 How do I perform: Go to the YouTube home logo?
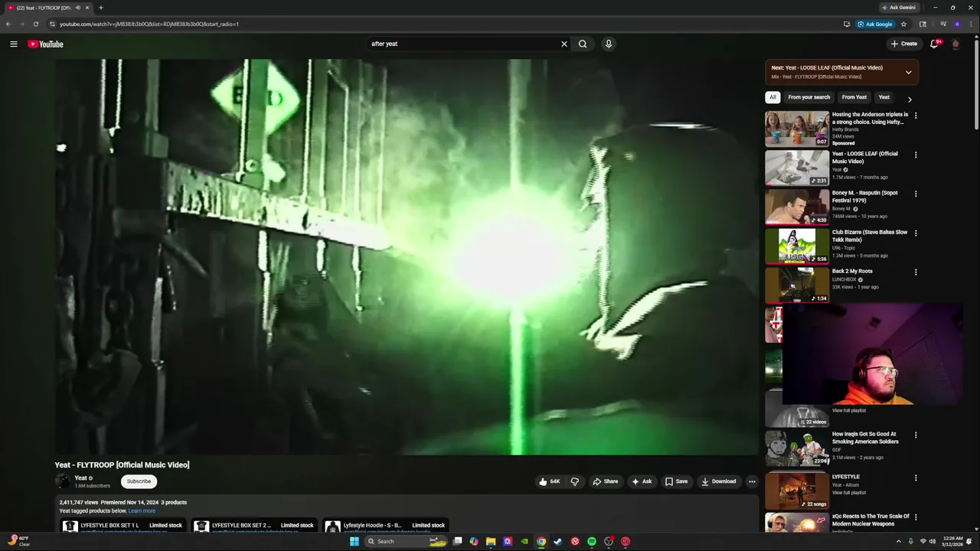point(45,44)
